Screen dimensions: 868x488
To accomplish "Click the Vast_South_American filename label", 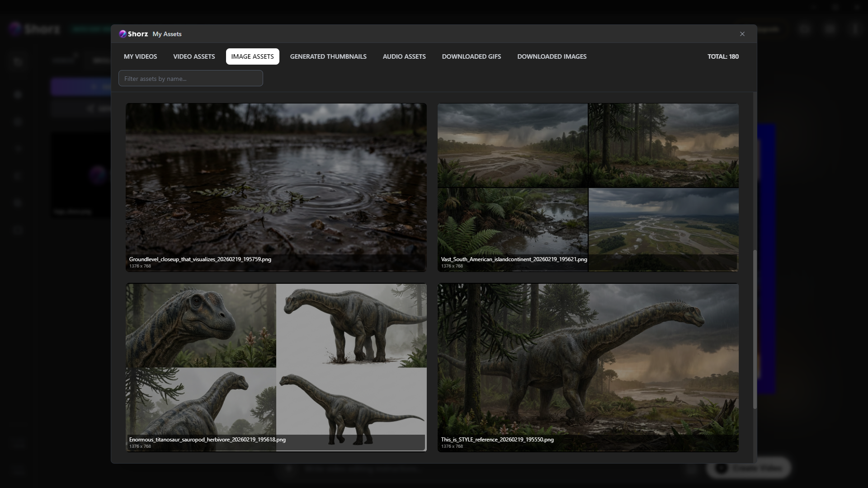I will click(514, 259).
